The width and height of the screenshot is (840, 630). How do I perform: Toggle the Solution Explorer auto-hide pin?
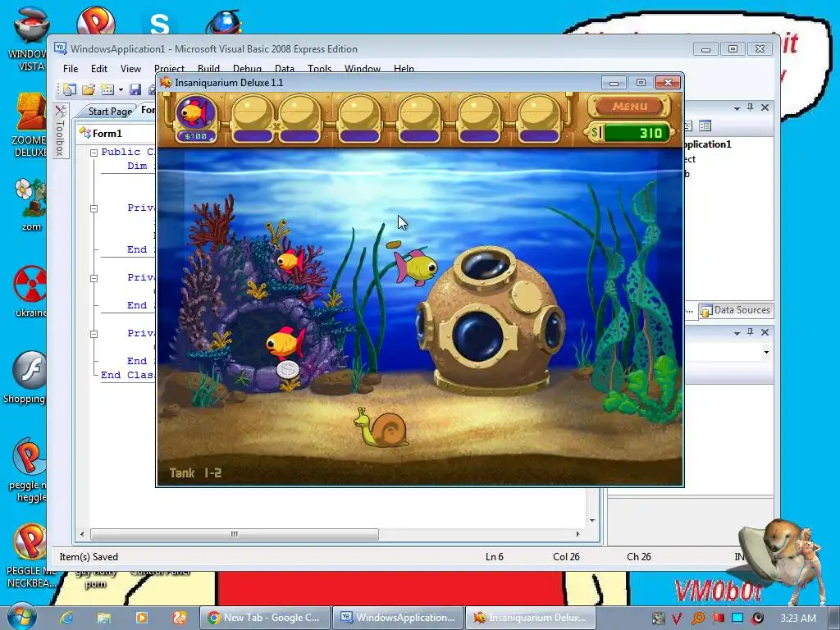751,107
